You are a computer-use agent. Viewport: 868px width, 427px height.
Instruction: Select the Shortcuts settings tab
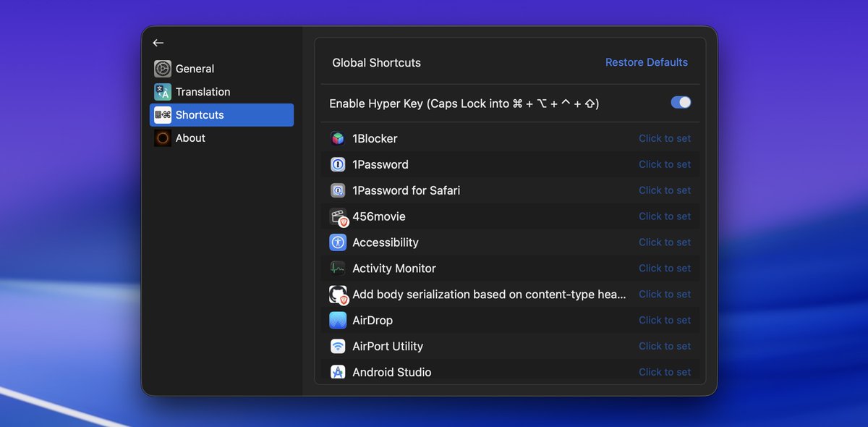click(x=221, y=115)
